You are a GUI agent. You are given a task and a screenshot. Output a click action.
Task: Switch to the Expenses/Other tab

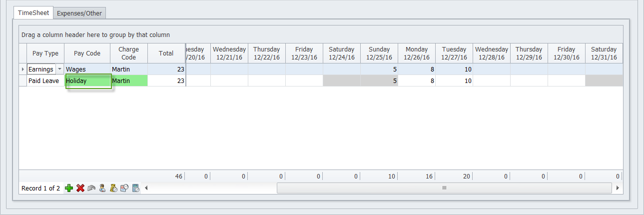[79, 13]
